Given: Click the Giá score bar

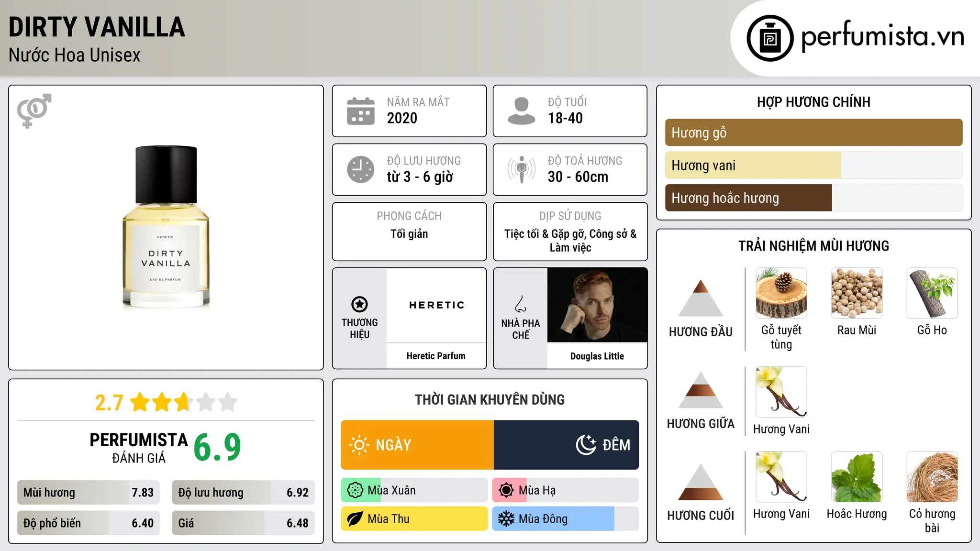Looking at the screenshot, I should coord(243,523).
